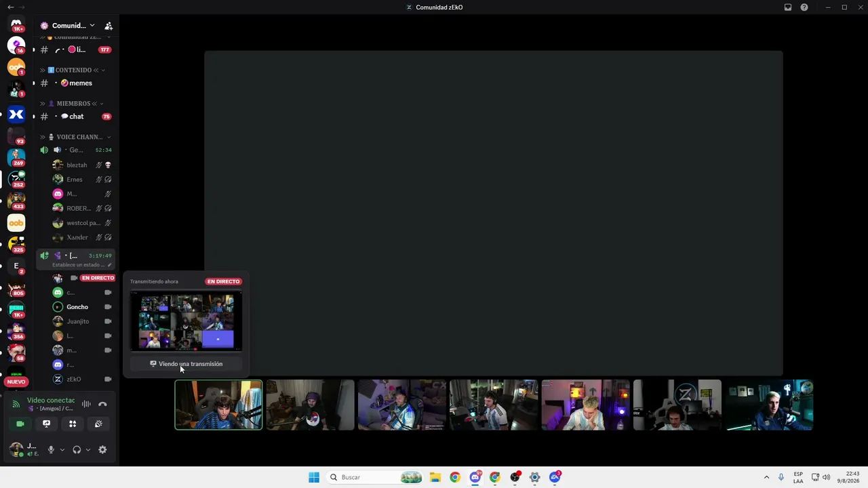Image resolution: width=868 pixels, height=488 pixels.
Task: Open the blue X logo server
Action: click(x=16, y=115)
